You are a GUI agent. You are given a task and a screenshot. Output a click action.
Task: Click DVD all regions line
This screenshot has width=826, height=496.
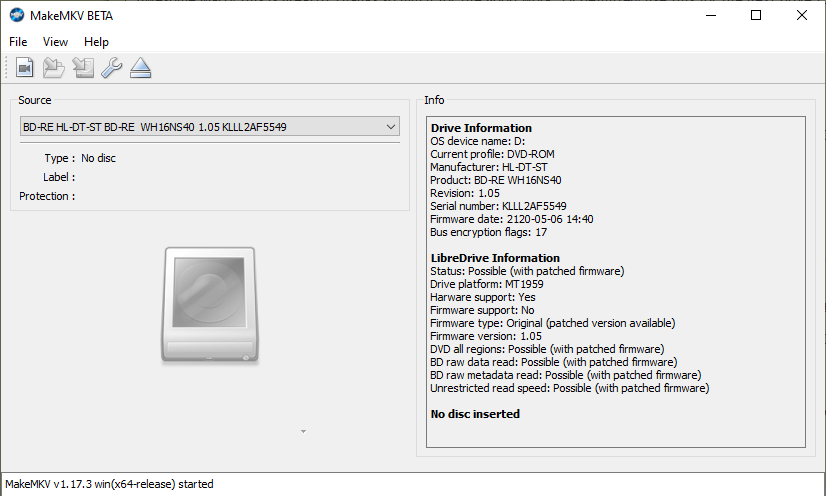(x=547, y=349)
